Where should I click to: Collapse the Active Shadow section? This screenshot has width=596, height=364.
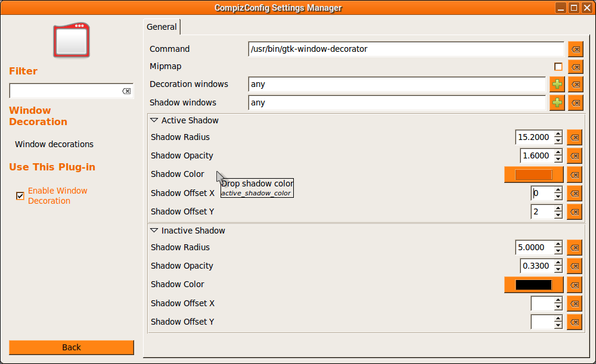point(154,120)
